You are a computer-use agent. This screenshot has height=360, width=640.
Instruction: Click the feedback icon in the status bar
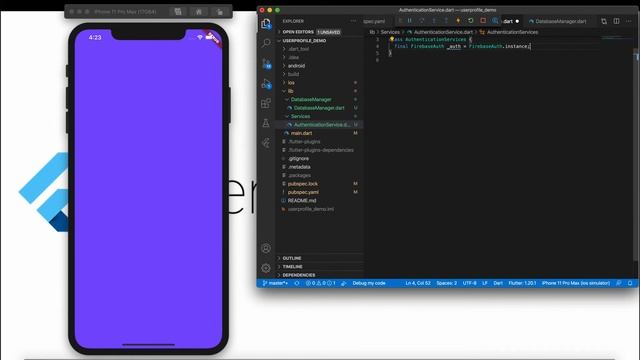[x=619, y=283]
